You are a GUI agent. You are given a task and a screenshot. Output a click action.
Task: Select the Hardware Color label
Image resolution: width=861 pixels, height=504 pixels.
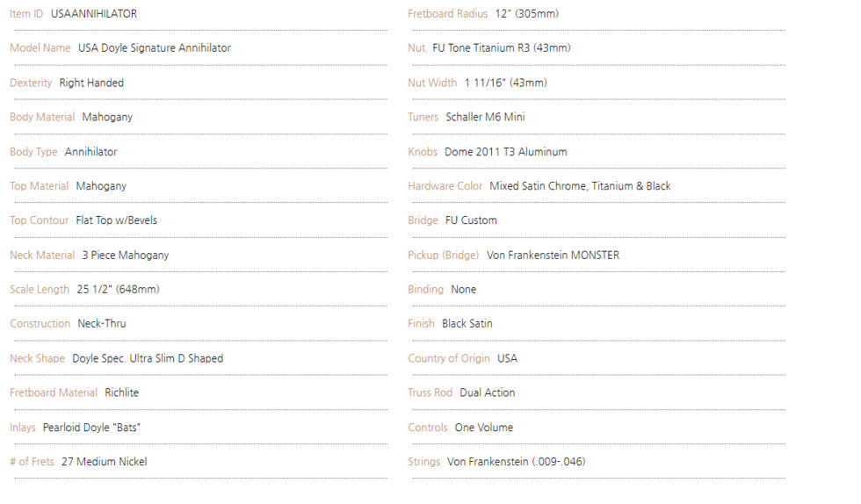tap(445, 186)
